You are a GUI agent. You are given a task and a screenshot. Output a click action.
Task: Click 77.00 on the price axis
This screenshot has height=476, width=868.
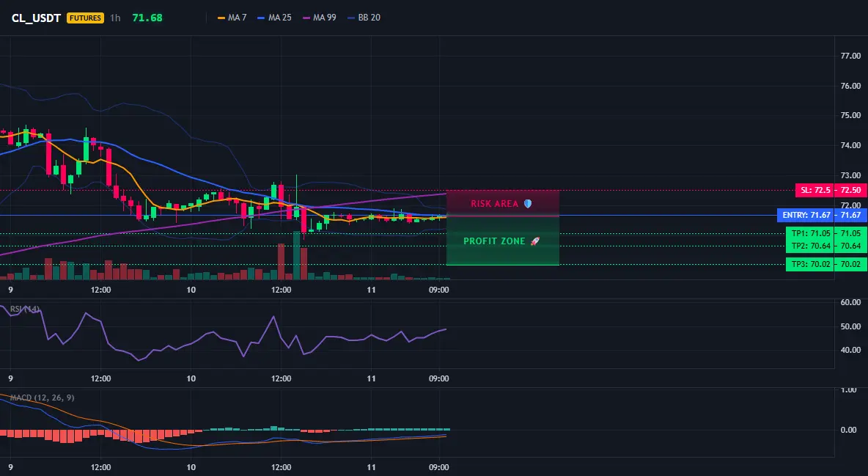pyautogui.click(x=851, y=56)
